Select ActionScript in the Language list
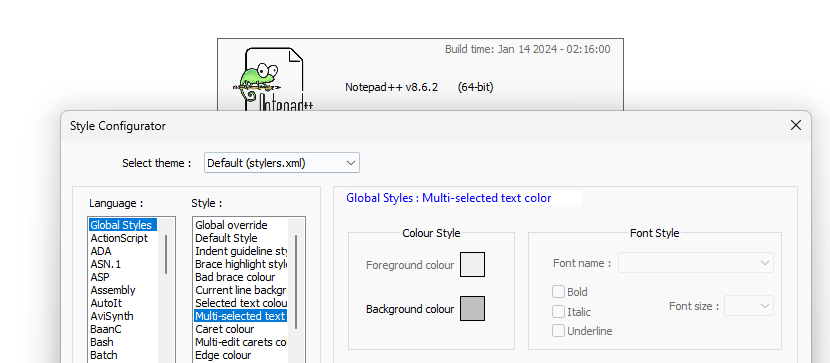This screenshot has width=830, height=363. coord(119,238)
